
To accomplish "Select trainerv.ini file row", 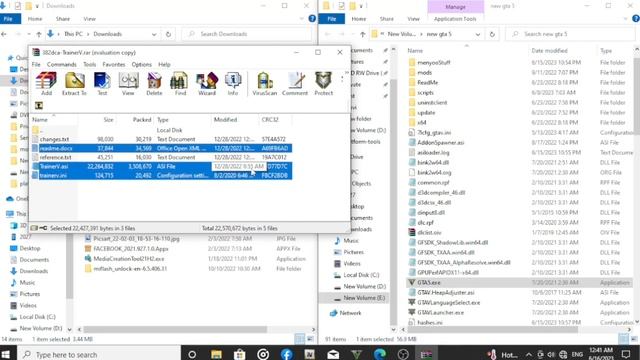I will pyautogui.click(x=162, y=176).
